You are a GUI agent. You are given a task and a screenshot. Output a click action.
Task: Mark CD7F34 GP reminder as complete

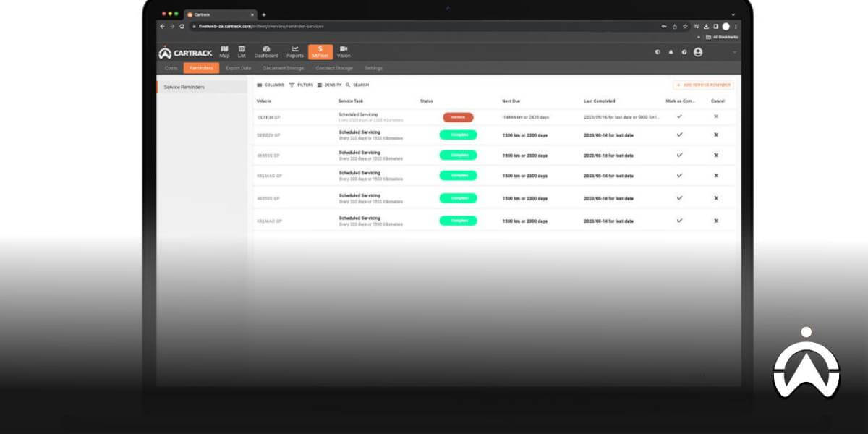point(679,116)
